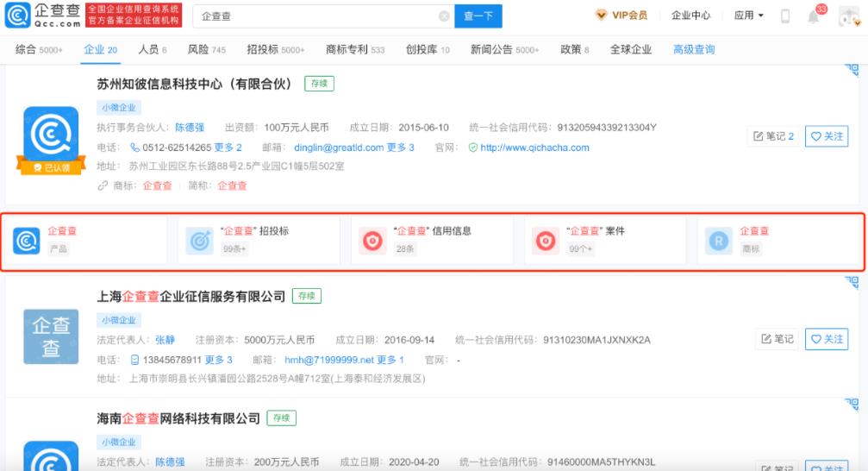Select the 企业 20 tab
Viewport: 868px width, 471px height.
click(x=100, y=49)
